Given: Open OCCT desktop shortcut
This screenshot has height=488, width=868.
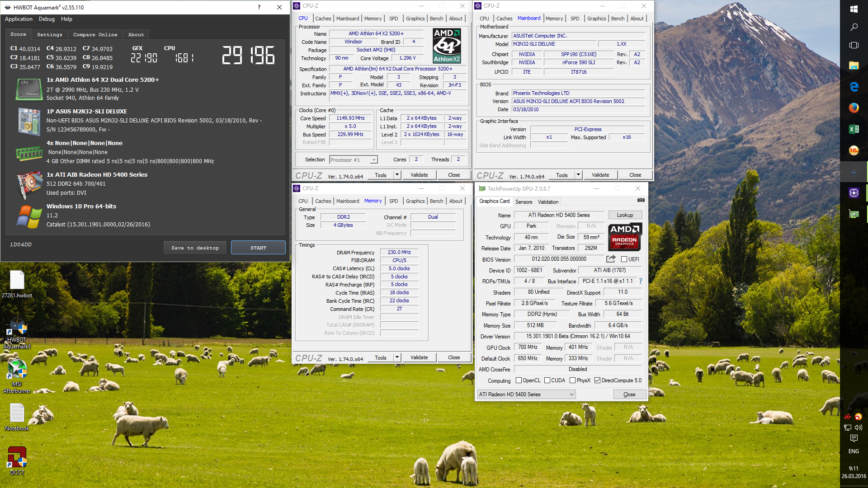Looking at the screenshot, I should 17,460.
